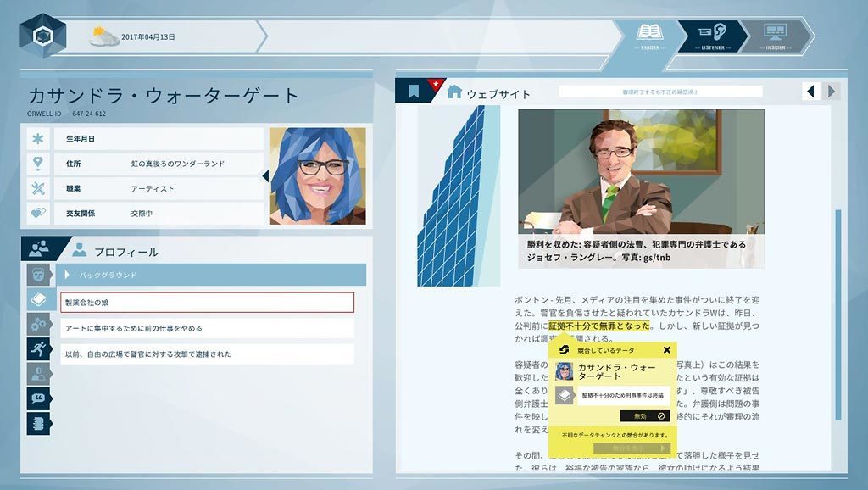Select the speech bubble category icon
The image size is (868, 490).
38,398
